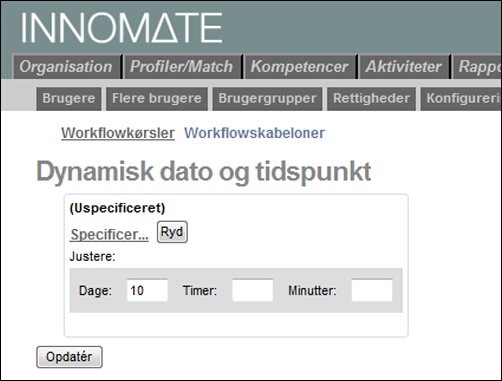Select the Minutter input field
The image size is (502, 381).
372,290
